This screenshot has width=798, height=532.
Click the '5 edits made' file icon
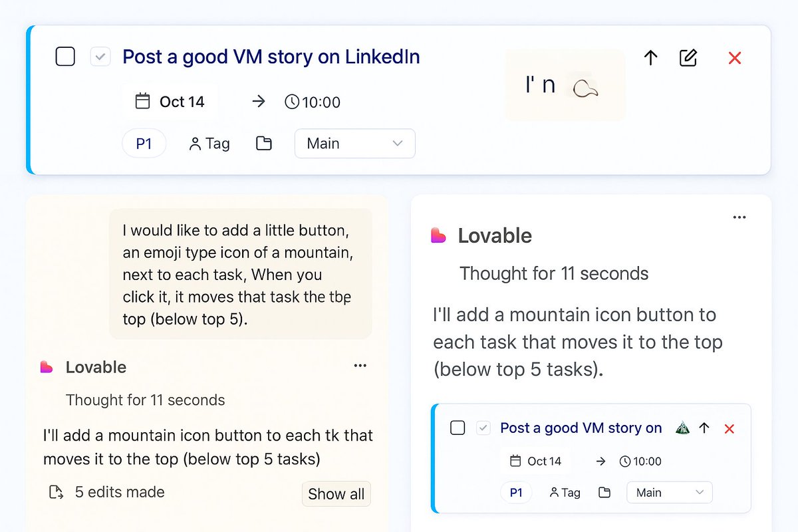coord(57,493)
